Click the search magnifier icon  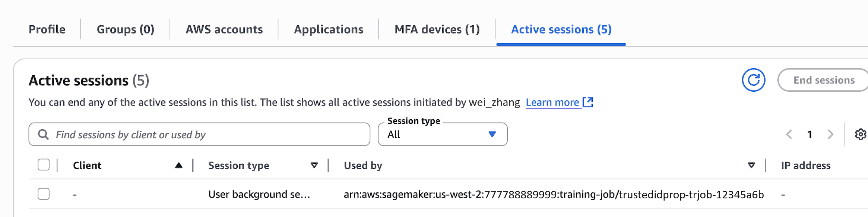(44, 134)
